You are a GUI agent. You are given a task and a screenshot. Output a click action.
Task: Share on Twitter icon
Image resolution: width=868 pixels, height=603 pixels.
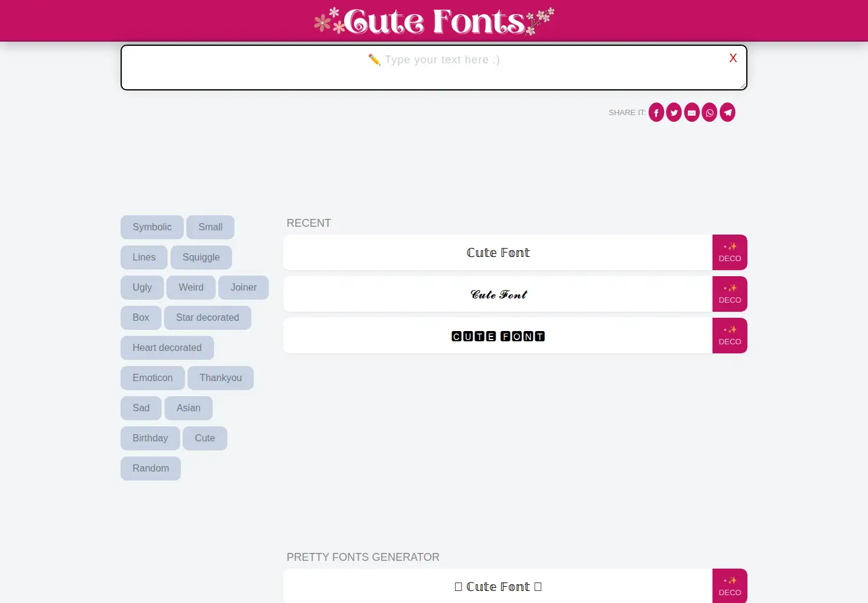coord(674,112)
